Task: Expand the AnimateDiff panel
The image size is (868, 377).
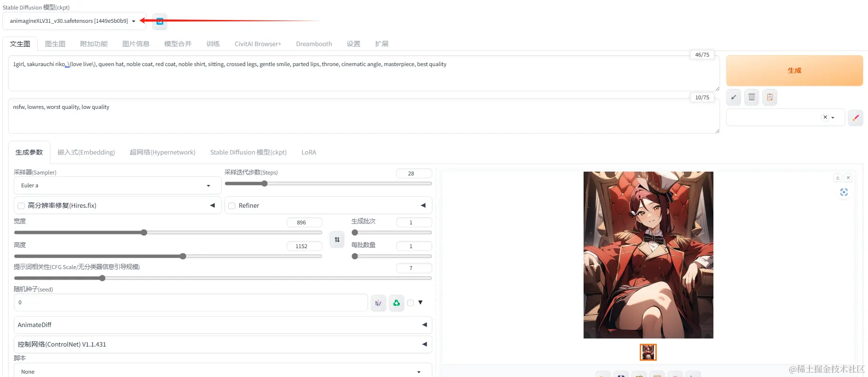Action: [x=223, y=325]
